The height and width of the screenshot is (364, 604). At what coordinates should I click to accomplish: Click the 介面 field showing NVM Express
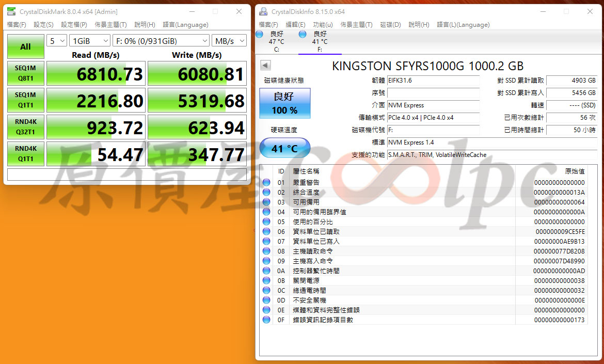[x=433, y=105]
